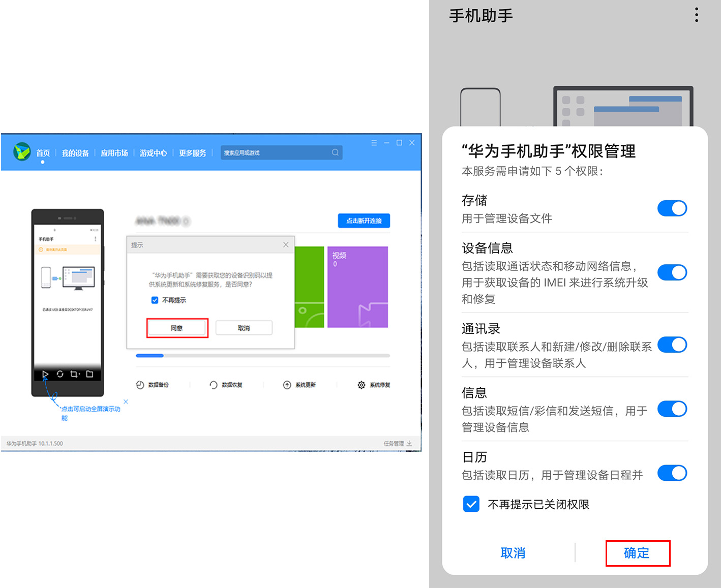The width and height of the screenshot is (721, 588).
Task: Click the storage usage progress bar
Action: point(263,356)
